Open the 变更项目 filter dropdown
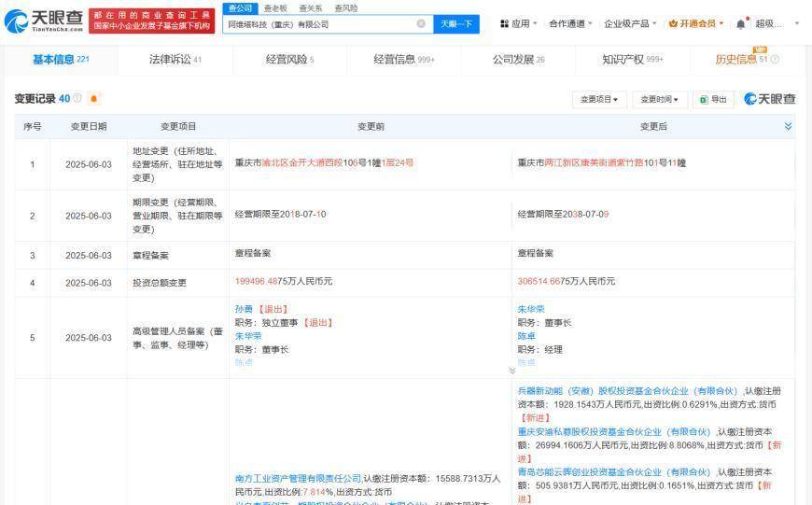The height and width of the screenshot is (505, 812). [599, 100]
